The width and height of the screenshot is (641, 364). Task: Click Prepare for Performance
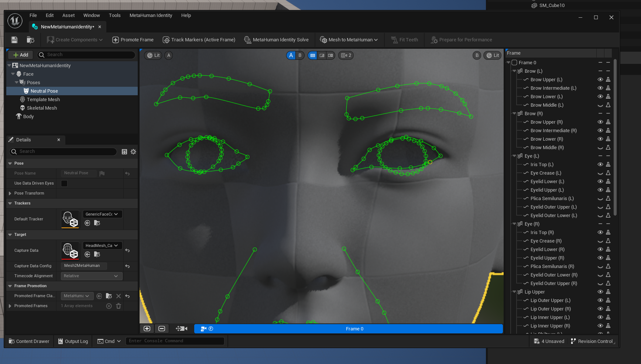tap(462, 40)
